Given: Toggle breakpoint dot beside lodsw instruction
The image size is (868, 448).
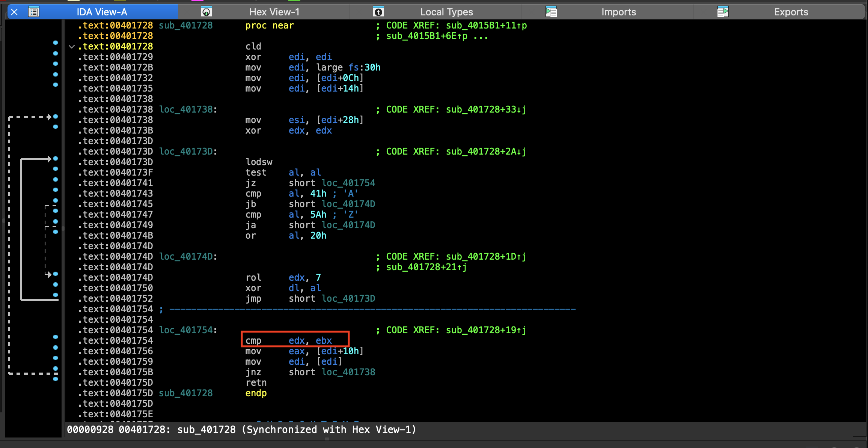Looking at the screenshot, I should click(56, 158).
